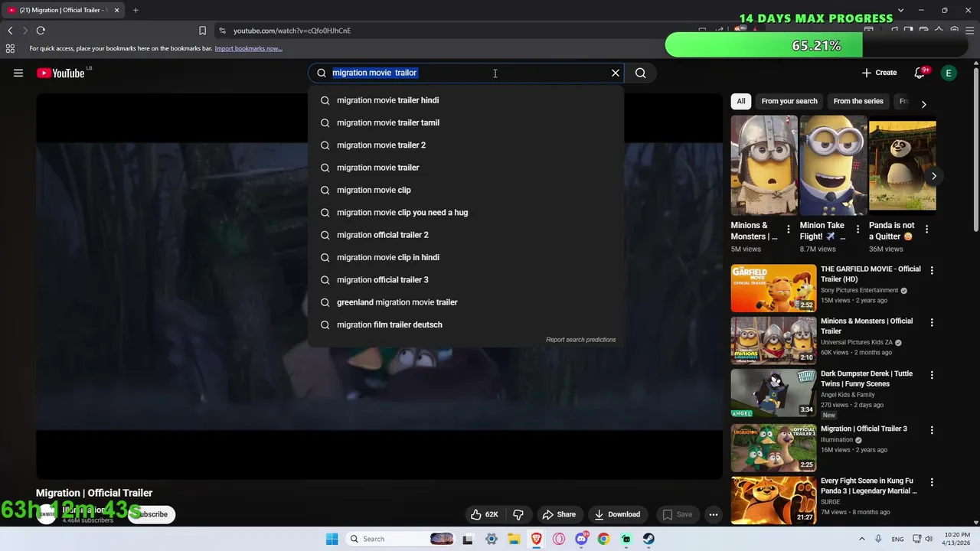Open File Explorer from taskbar
Screen dimensions: 980x551
point(514,539)
